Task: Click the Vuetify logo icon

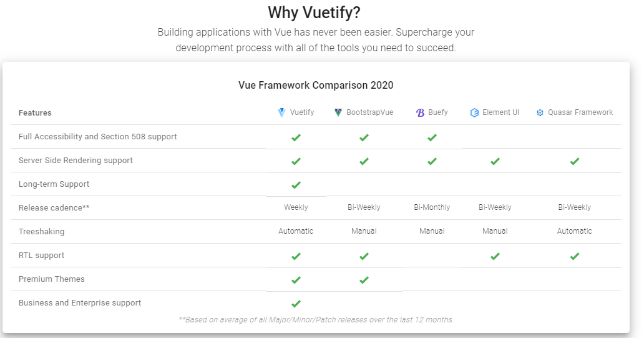Action: (281, 113)
